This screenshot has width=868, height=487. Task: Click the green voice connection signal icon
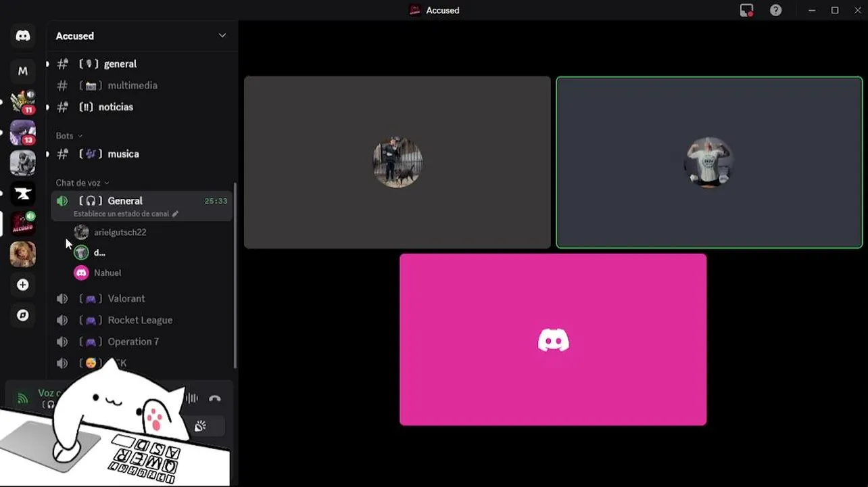tap(23, 398)
